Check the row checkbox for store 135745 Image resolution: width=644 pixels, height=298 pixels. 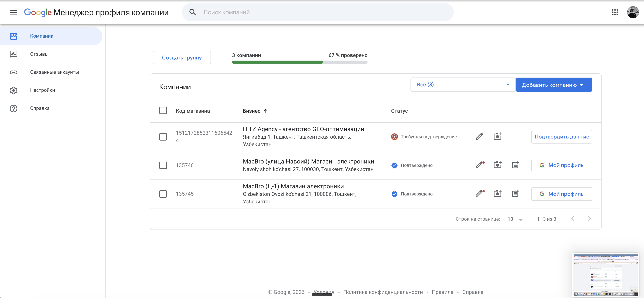[x=163, y=194]
